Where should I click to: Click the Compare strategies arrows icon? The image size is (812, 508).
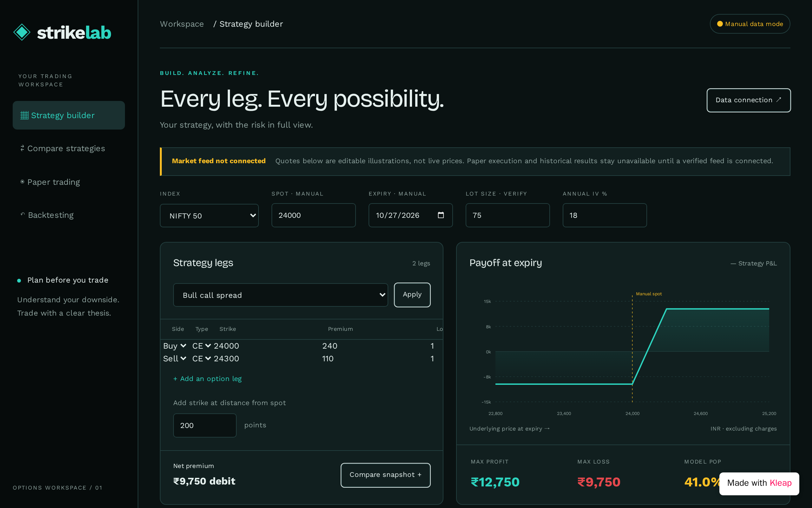click(x=22, y=148)
